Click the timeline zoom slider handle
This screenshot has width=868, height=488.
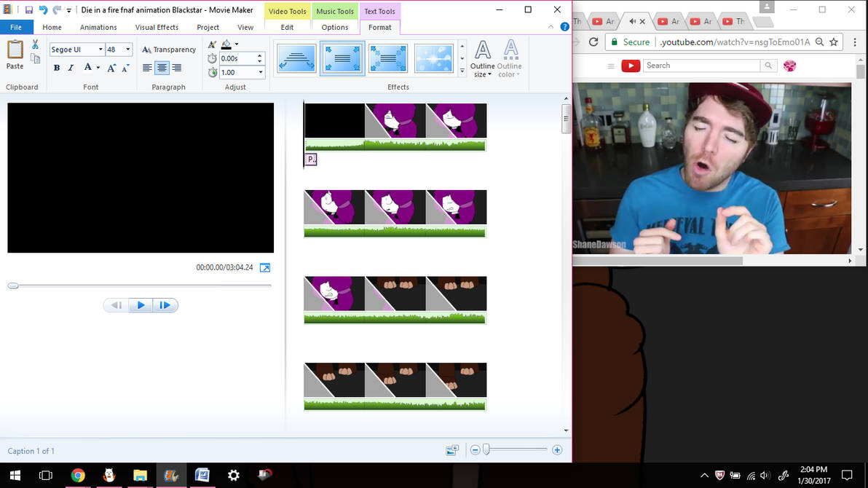coord(486,450)
